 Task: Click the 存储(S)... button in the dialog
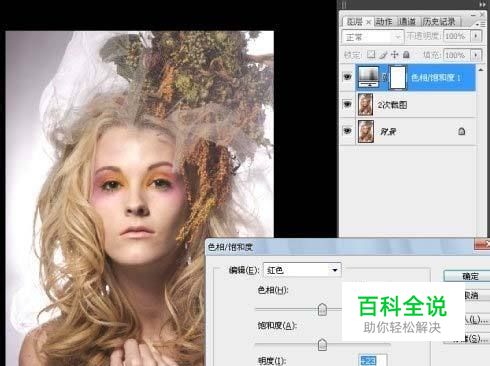[477, 339]
